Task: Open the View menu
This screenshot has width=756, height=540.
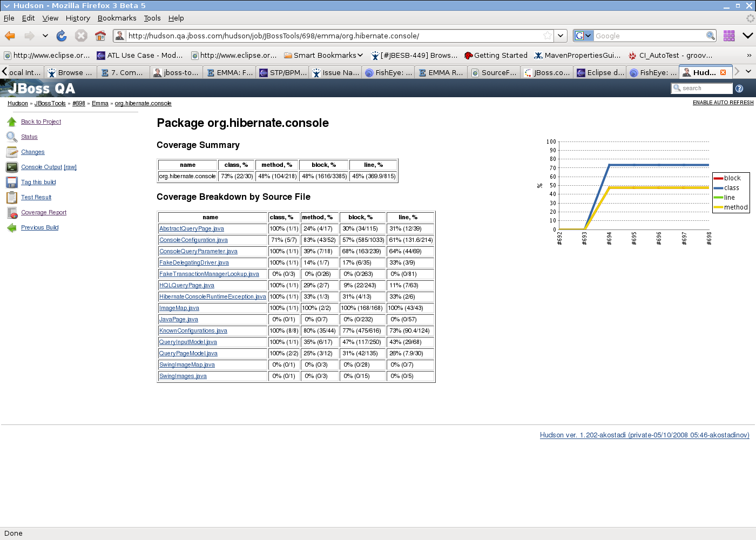Action: 50,18
